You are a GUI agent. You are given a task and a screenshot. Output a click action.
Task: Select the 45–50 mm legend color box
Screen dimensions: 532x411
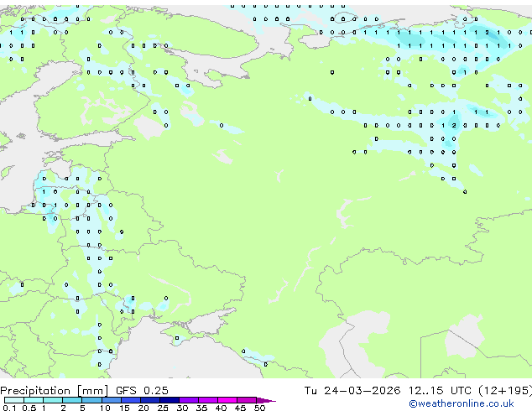coord(247,400)
